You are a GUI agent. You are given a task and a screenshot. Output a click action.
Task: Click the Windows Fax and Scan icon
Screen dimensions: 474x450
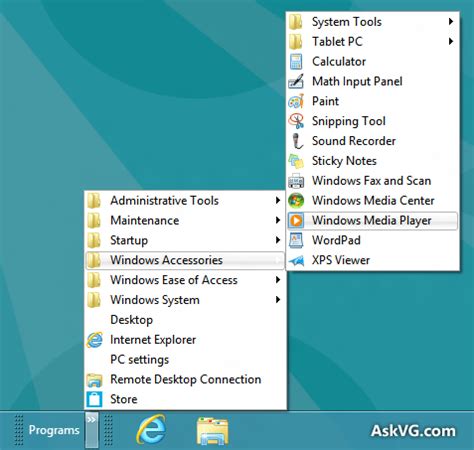[296, 181]
